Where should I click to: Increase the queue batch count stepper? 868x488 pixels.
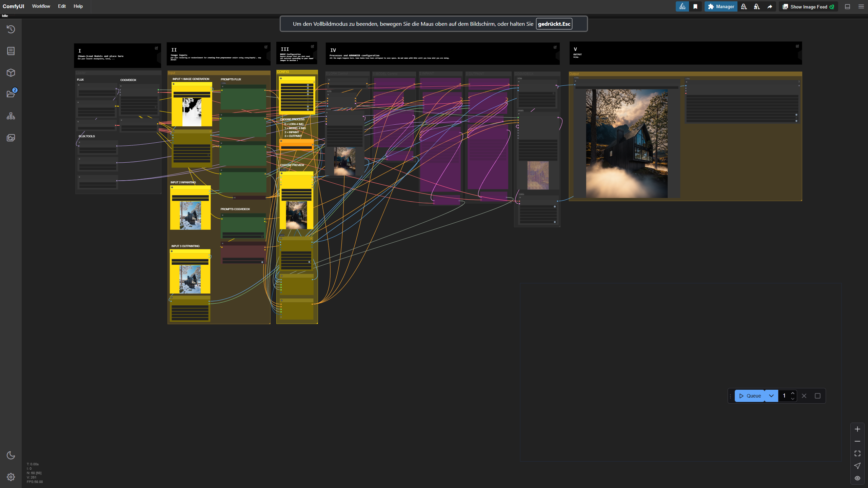793,393
